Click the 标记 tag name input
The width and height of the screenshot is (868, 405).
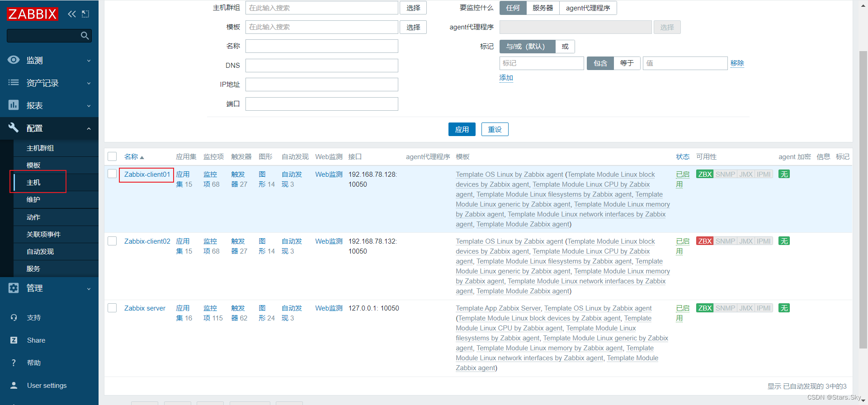click(542, 63)
